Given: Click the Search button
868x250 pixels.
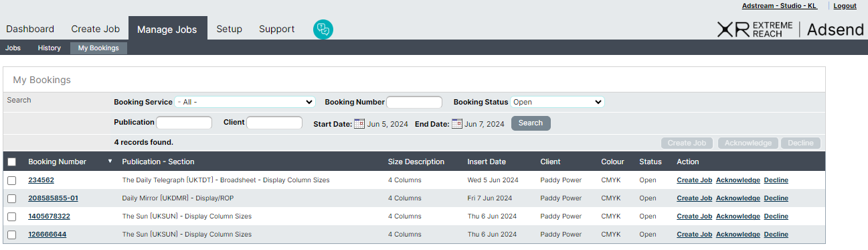Looking at the screenshot, I should 531,123.
